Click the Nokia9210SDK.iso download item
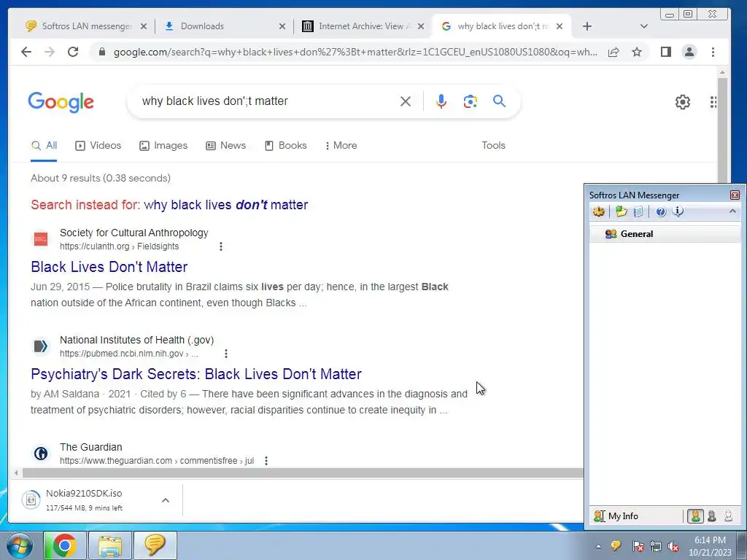 pyautogui.click(x=83, y=500)
